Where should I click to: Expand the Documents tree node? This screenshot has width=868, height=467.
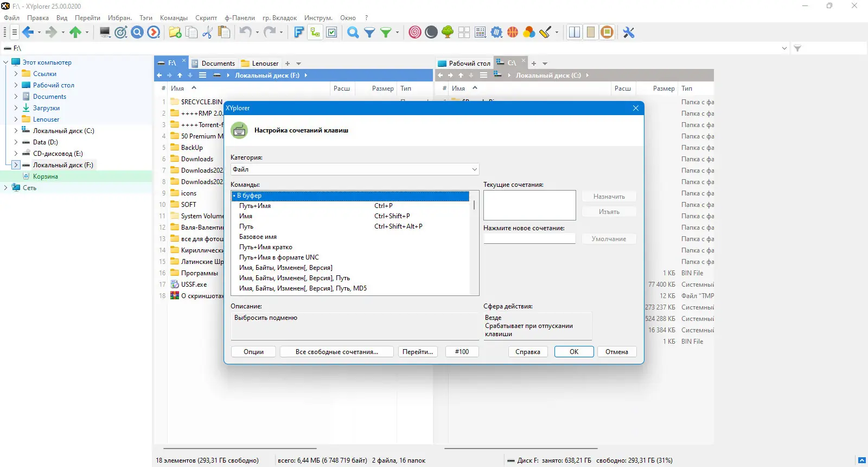click(x=16, y=97)
